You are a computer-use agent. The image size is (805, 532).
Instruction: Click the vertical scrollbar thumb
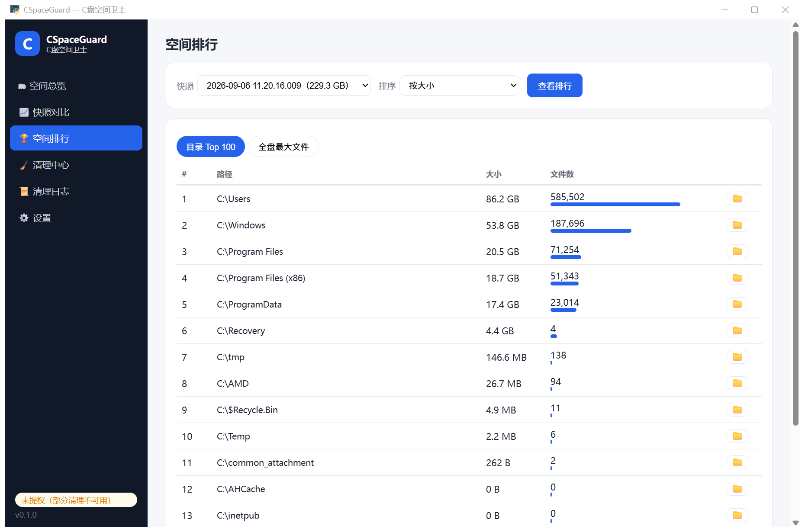click(x=795, y=228)
